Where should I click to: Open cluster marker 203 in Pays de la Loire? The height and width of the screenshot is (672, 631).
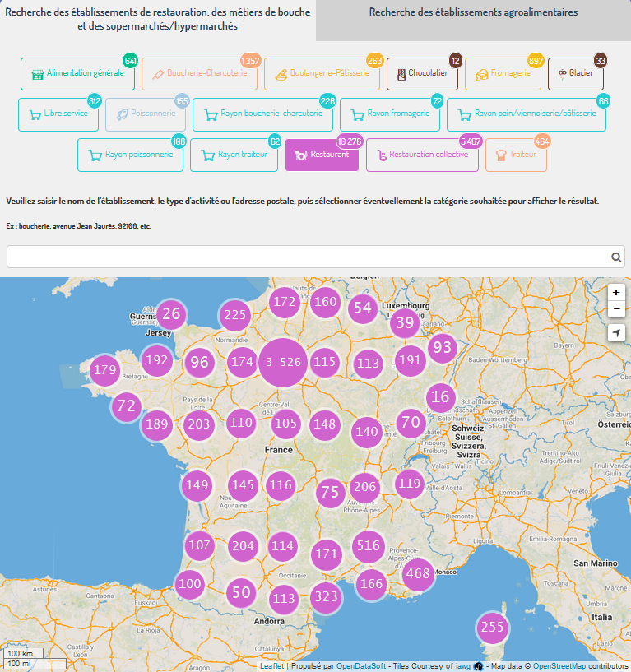tap(199, 424)
